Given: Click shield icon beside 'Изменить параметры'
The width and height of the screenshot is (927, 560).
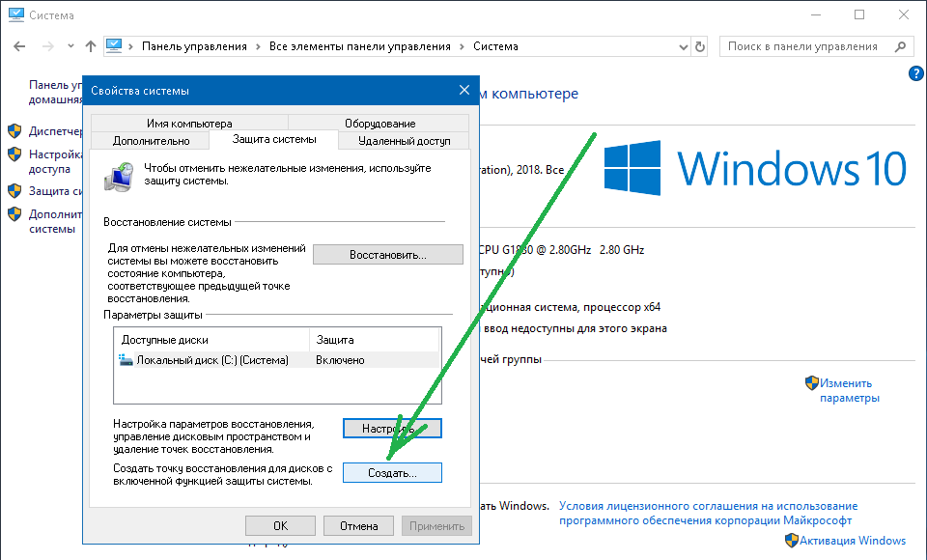Looking at the screenshot, I should 812,382.
